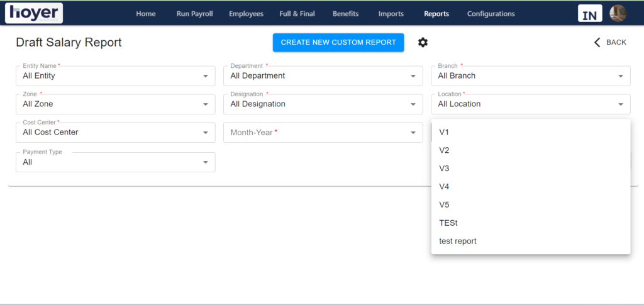
Task: Expand the Payment Type dropdown
Action: point(116,162)
